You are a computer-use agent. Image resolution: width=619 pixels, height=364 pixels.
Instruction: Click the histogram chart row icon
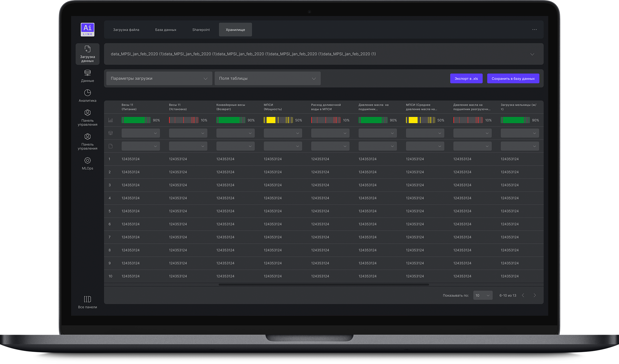click(111, 120)
